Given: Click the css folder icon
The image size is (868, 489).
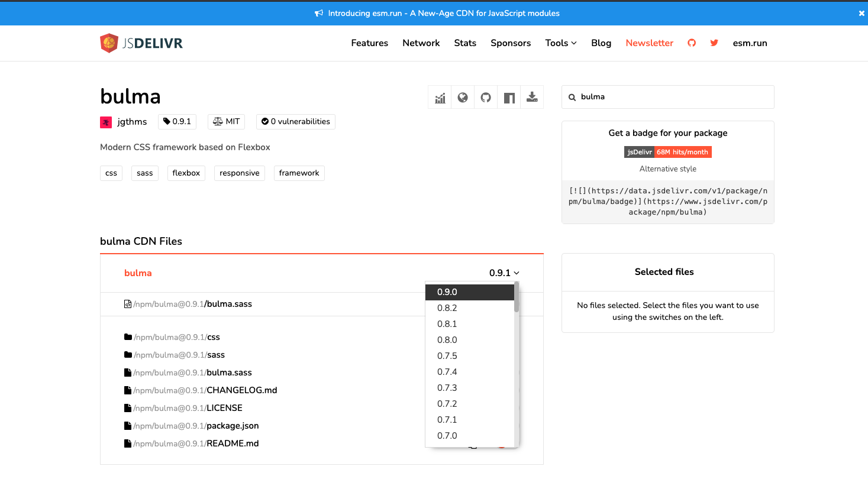Looking at the screenshot, I should point(128,337).
